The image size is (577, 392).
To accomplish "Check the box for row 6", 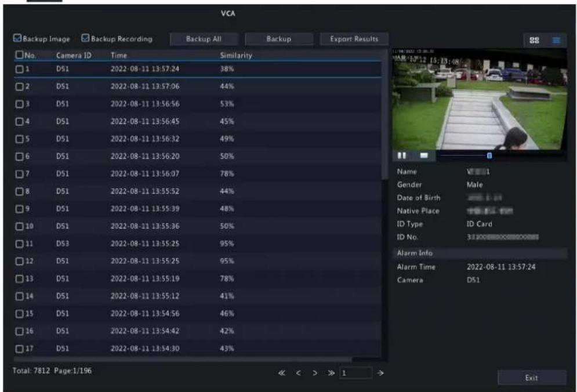I will pos(20,157).
